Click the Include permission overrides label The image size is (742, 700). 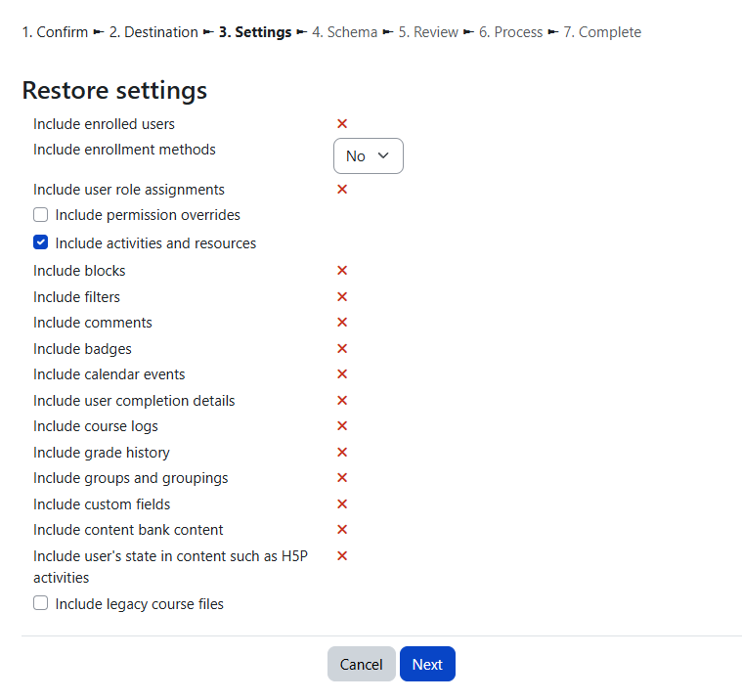[x=148, y=215]
